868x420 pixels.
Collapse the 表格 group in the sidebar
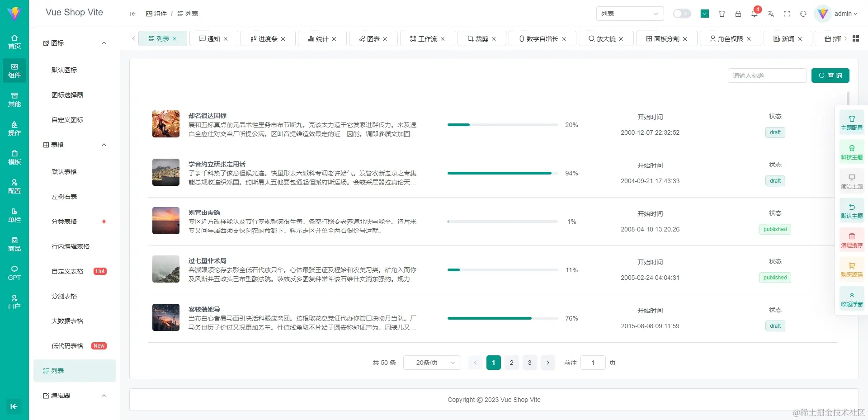tap(74, 145)
